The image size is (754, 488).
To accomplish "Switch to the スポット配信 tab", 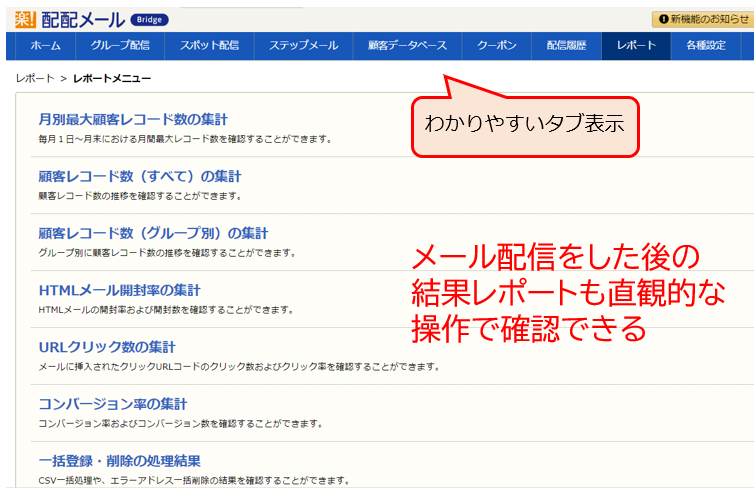I will point(209,46).
